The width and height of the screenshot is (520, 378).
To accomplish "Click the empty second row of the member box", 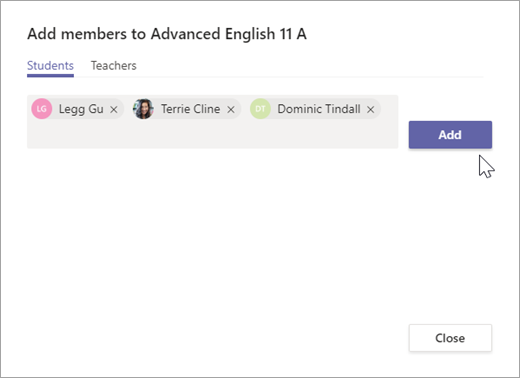I will [x=212, y=136].
